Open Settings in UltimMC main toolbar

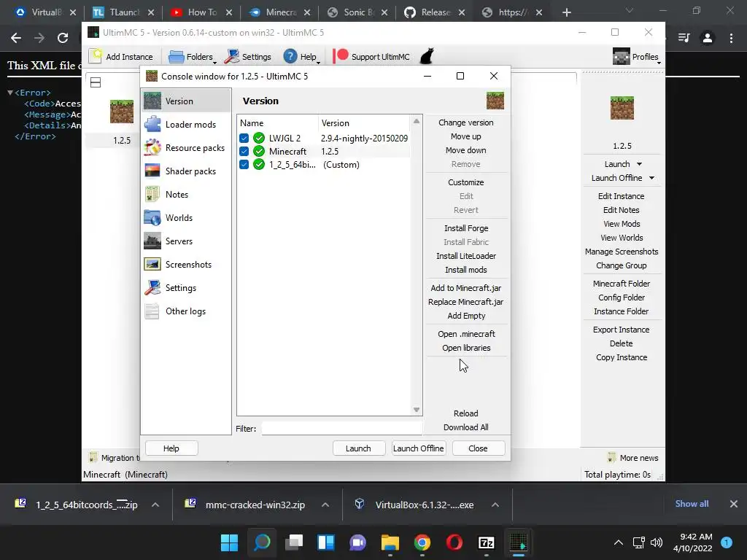pyautogui.click(x=248, y=57)
